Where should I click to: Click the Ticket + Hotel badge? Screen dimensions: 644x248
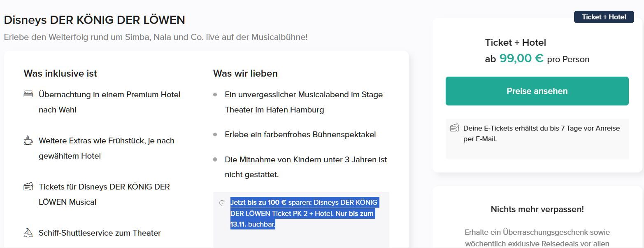pyautogui.click(x=604, y=17)
